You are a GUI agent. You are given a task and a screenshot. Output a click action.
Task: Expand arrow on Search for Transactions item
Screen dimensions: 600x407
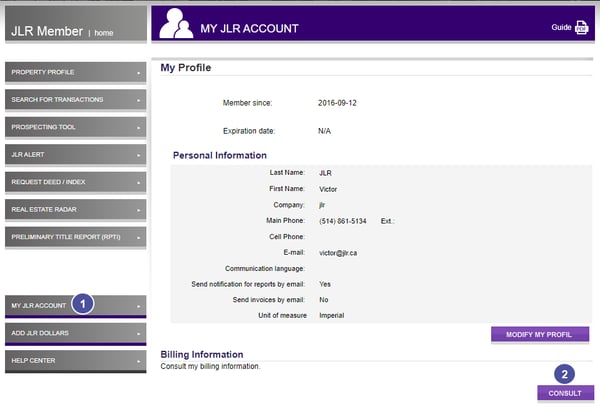(x=139, y=101)
